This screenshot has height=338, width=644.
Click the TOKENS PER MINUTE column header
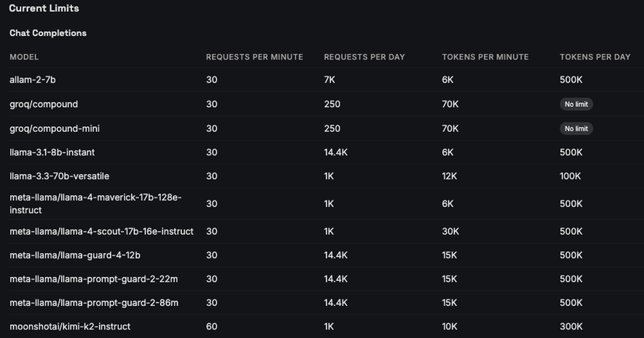[x=485, y=57]
